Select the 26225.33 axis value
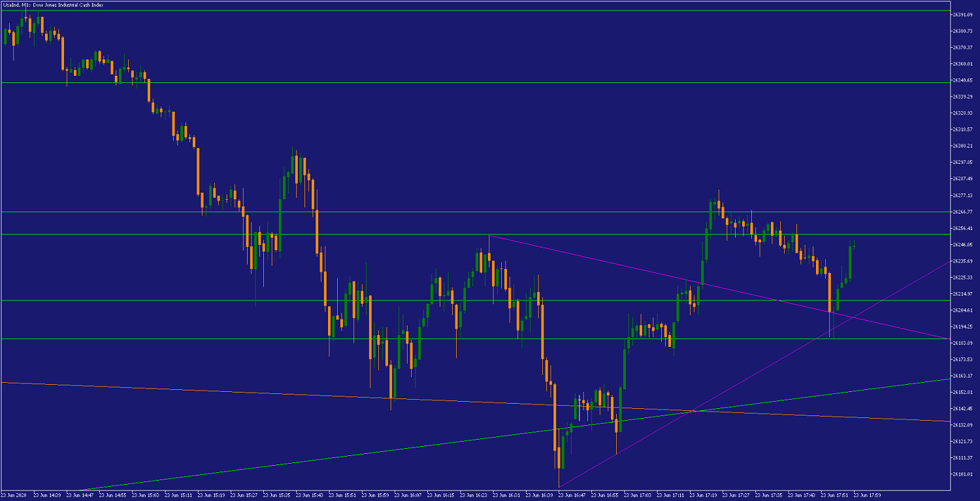This screenshot has width=980, height=501. 962,277
